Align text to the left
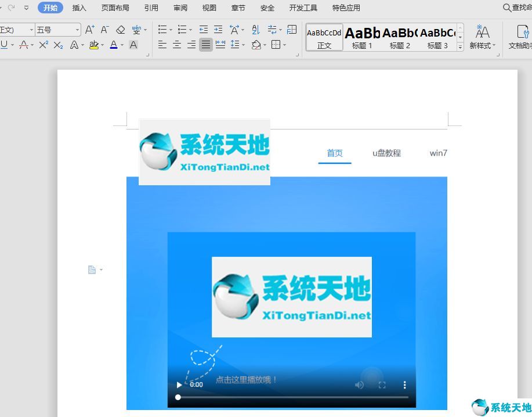This screenshot has width=532, height=417. (x=162, y=45)
